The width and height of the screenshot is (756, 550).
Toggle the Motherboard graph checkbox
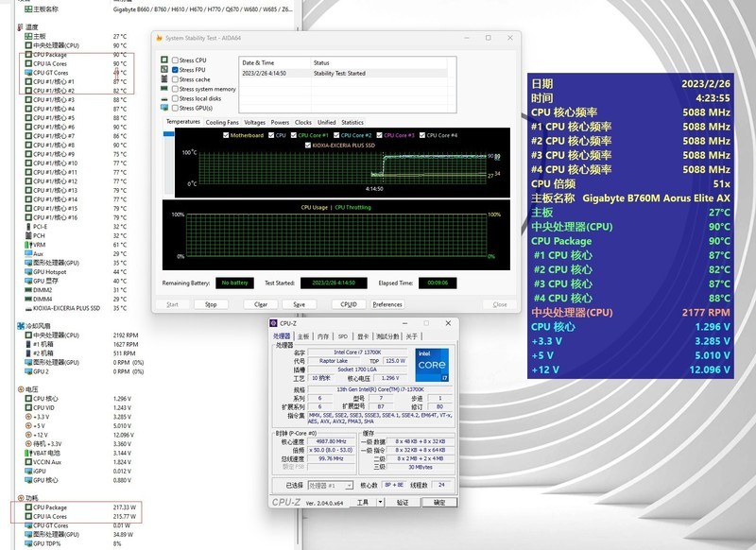(224, 135)
